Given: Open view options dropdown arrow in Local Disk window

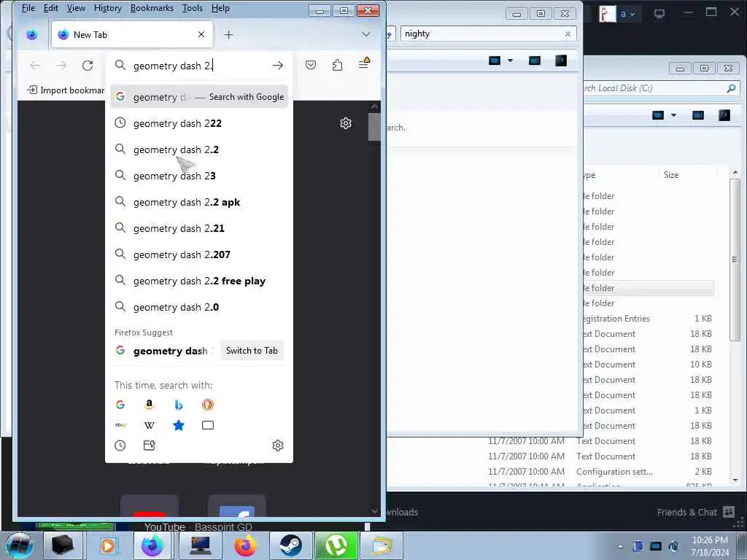Looking at the screenshot, I should 673,114.
